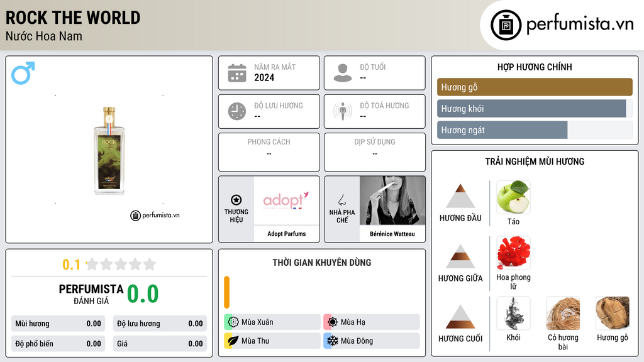Click the sillage icon beside Độ toả hương
Image resolution: width=644 pixels, height=362 pixels.
click(x=343, y=111)
